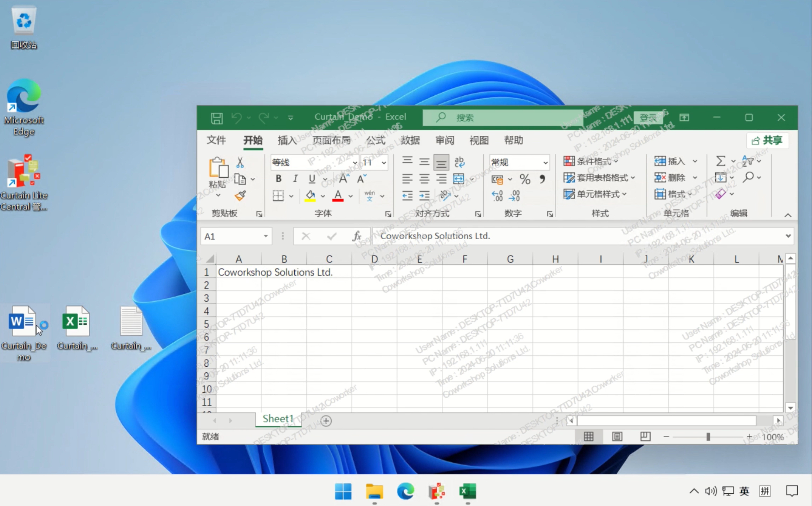The height and width of the screenshot is (506, 812).
Task: Increase decimal places
Action: [497, 196]
